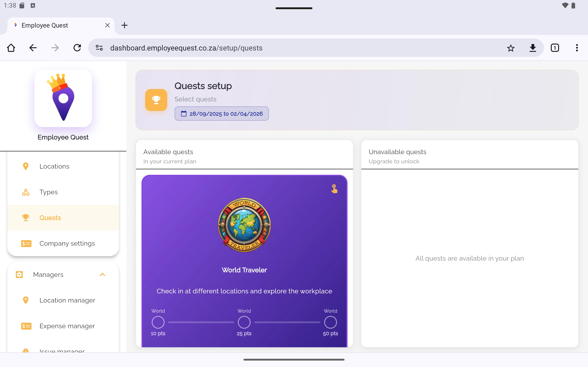Select the Expense manager icon
Viewport: 588px width, 367px height.
pyautogui.click(x=26, y=326)
